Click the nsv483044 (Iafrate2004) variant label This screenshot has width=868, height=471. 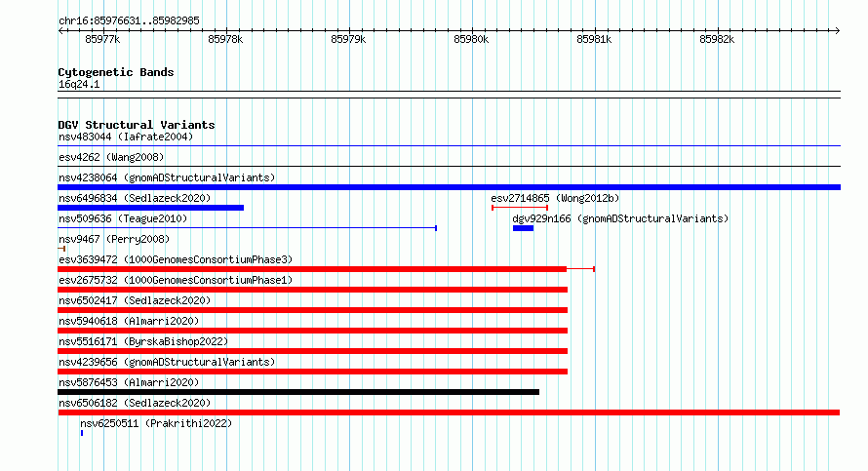(126, 137)
